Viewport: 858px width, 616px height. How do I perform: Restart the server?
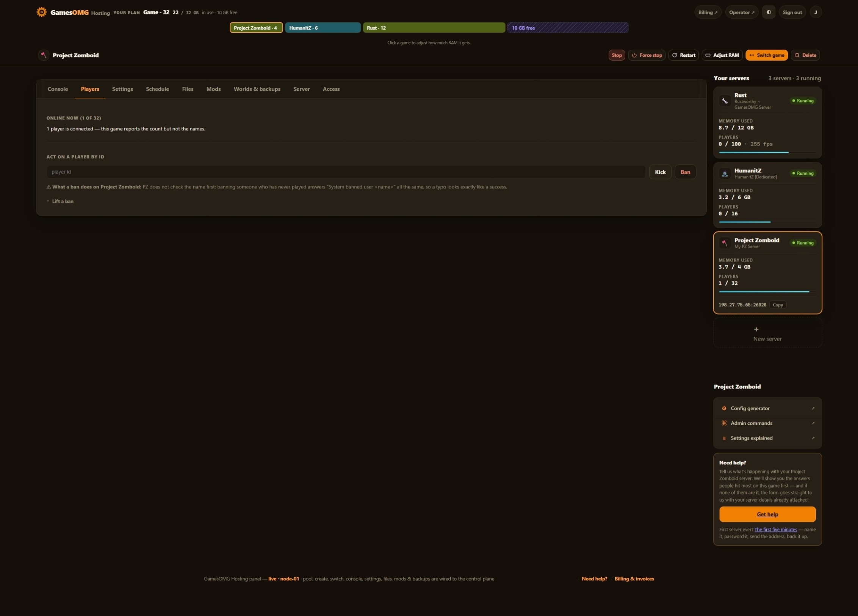click(x=683, y=55)
